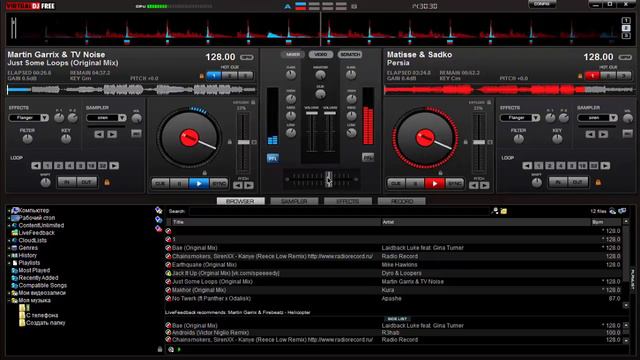640x360 pixels.
Task: Double loop length arrow on right deck
Action: click(x=605, y=166)
